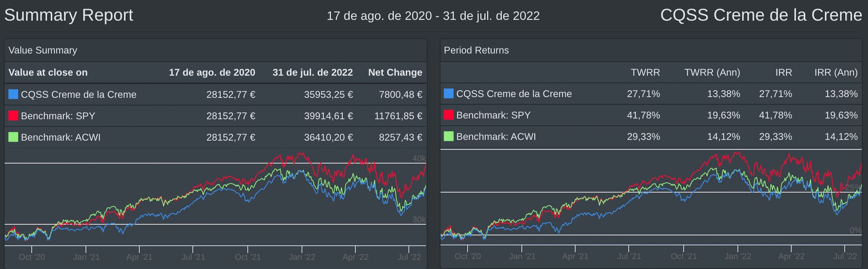Select Benchmark: ACWI row in Period Returns
Image resolution: width=868 pixels, height=269 pixels.
point(651,136)
